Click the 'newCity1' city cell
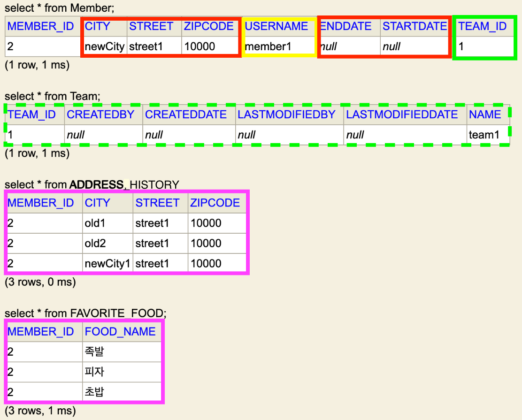 [x=107, y=264]
